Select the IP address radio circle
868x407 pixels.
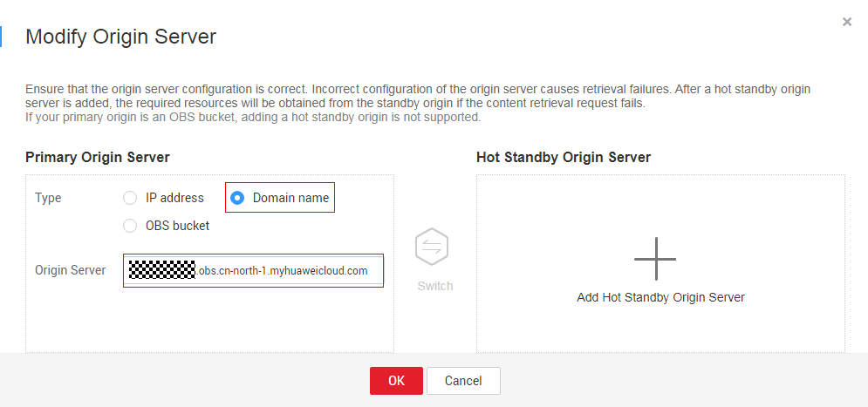(130, 198)
